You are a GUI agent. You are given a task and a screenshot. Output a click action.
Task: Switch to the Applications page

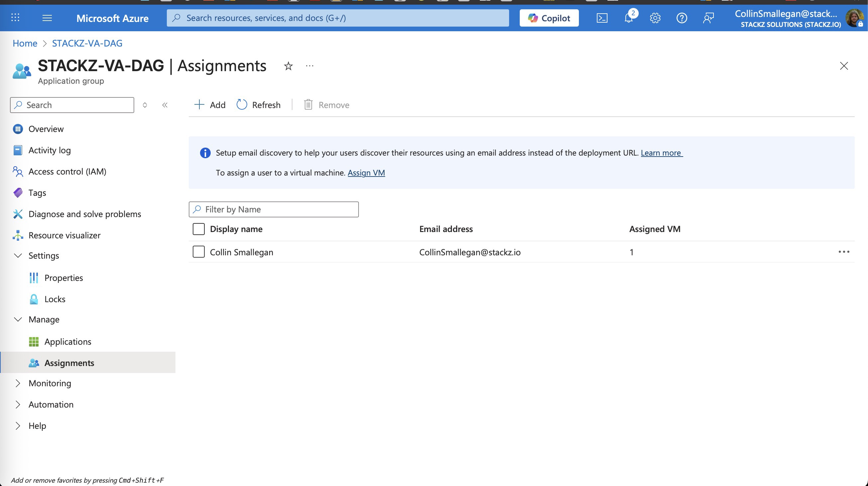[x=68, y=341]
